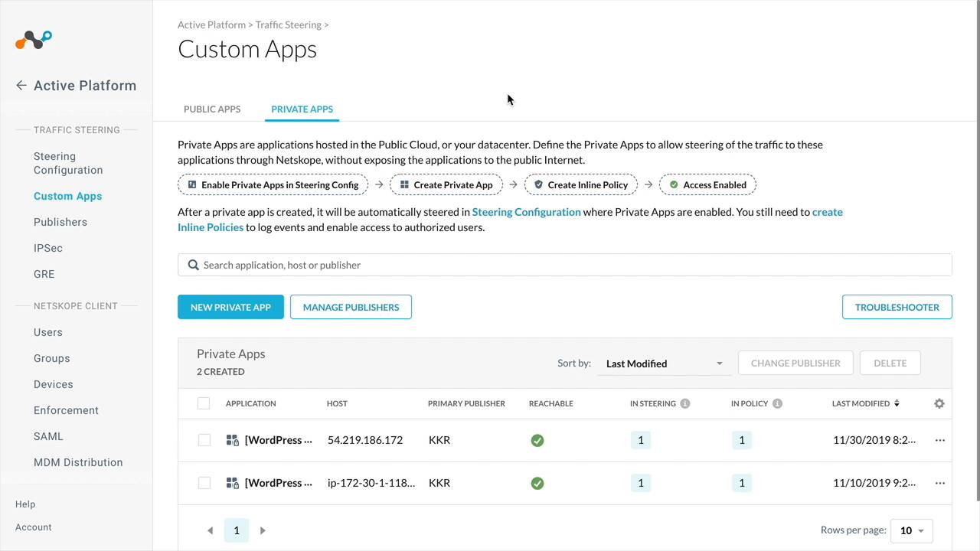Click the In Steering info icon
980x551 pixels.
pyautogui.click(x=685, y=404)
